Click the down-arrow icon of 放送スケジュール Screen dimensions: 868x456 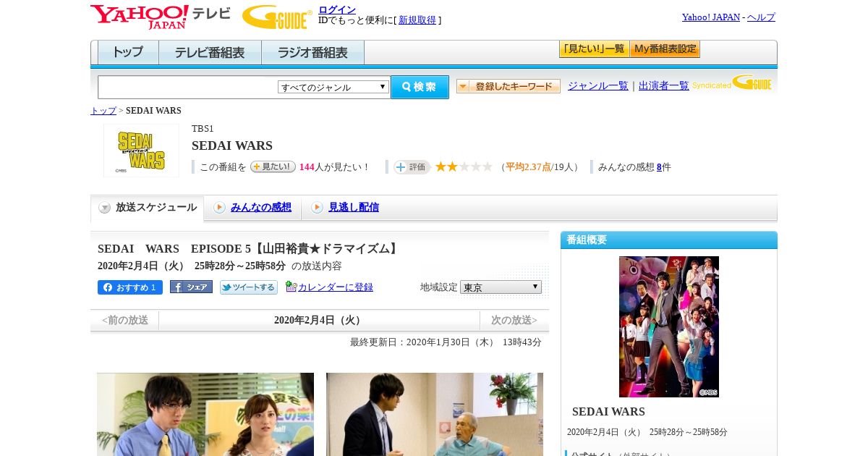click(105, 208)
